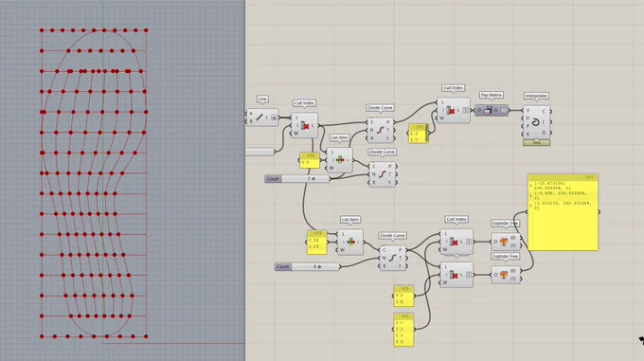Click the 'Interpolate' name label
Image resolution: width=644 pixels, height=361 pixels.
pos(536,96)
